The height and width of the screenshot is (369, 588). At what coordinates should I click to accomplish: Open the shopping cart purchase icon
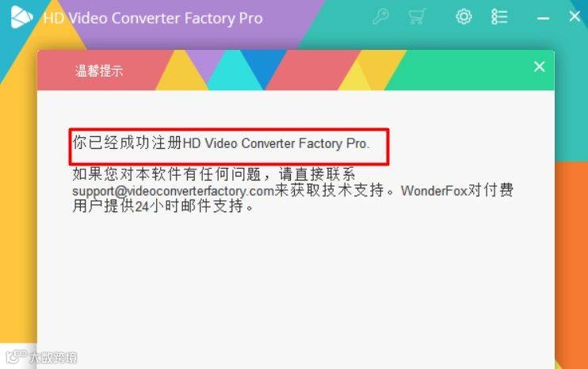[417, 17]
